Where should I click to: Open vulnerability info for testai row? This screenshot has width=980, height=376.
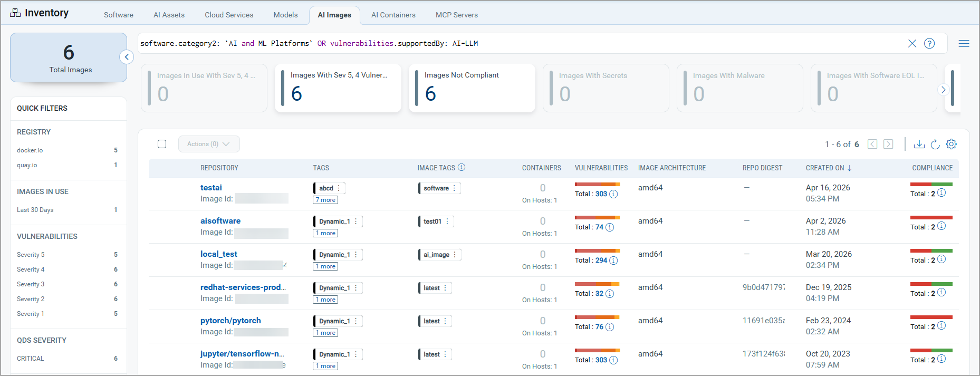(613, 194)
